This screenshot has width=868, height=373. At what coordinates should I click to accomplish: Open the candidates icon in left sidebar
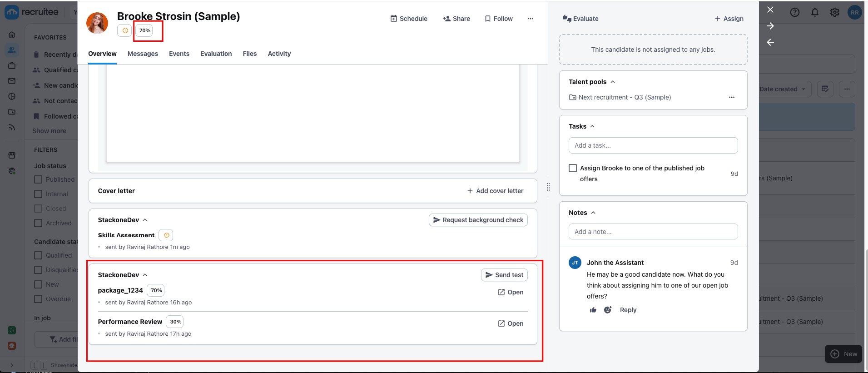tap(12, 50)
